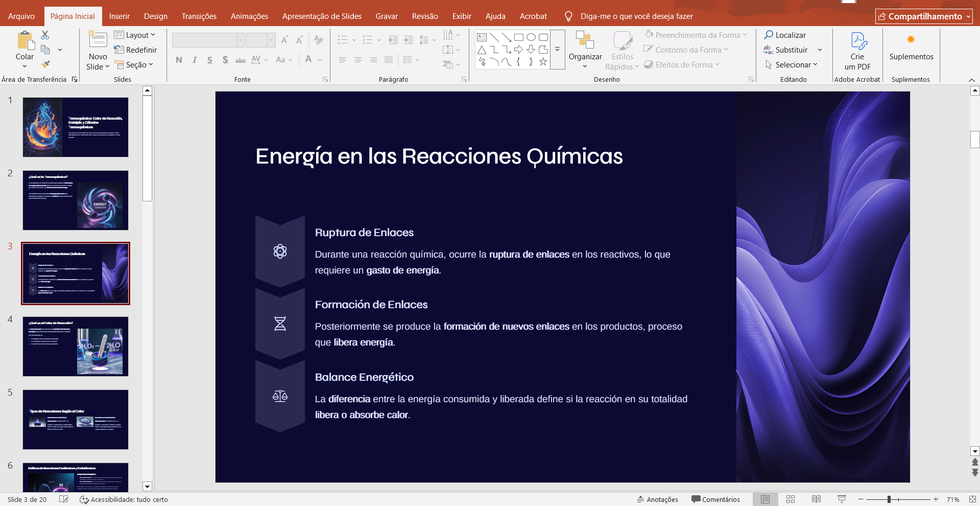Select the text box shape

(x=482, y=37)
